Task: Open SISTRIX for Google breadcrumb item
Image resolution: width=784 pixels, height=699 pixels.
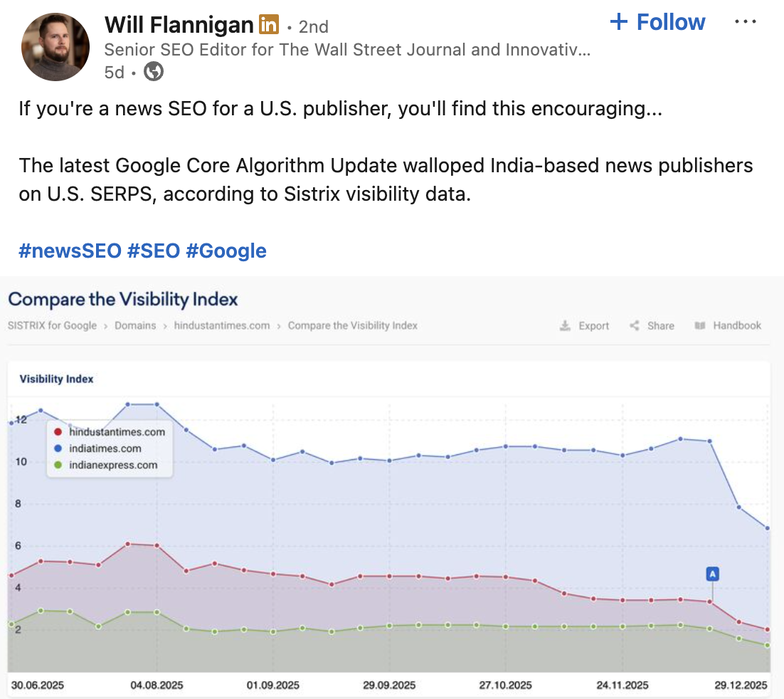Action: (51, 325)
